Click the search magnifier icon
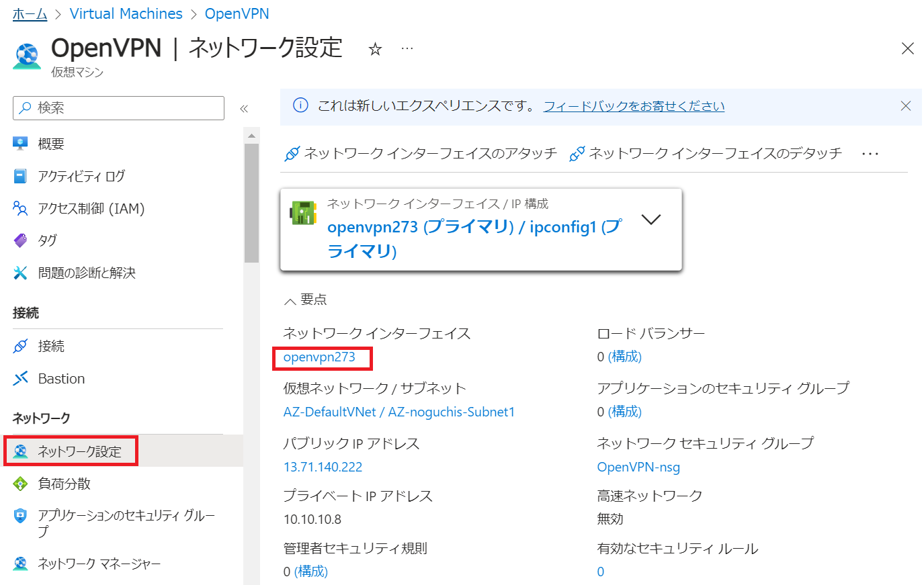The image size is (924, 585). (26, 107)
